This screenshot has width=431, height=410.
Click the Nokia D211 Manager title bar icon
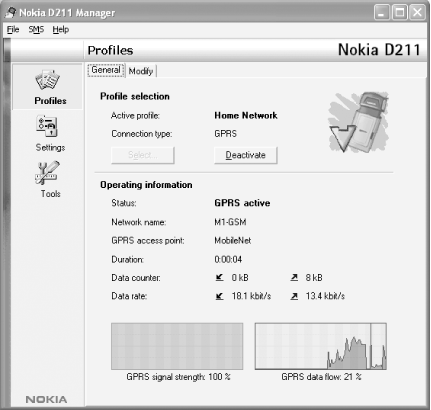click(x=11, y=13)
